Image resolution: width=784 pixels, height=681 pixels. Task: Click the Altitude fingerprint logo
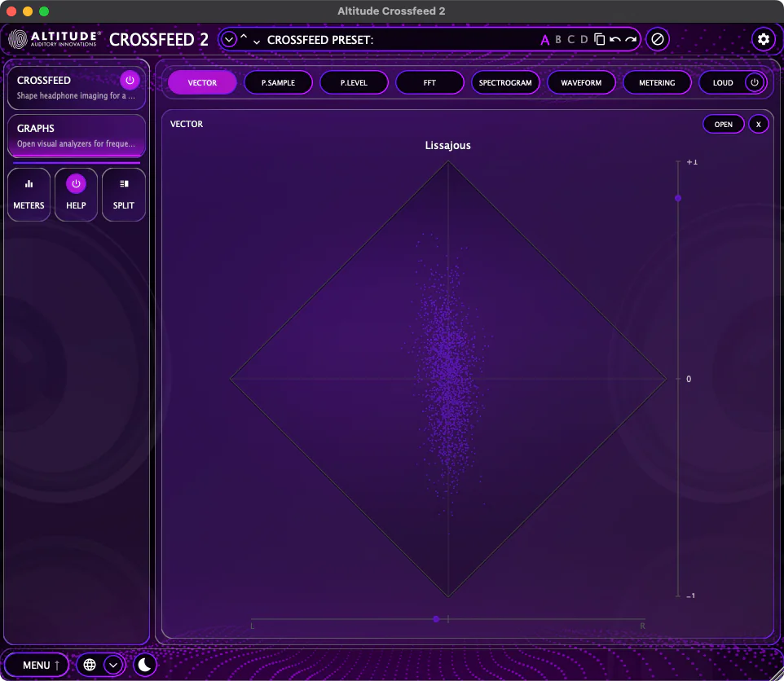click(x=18, y=39)
